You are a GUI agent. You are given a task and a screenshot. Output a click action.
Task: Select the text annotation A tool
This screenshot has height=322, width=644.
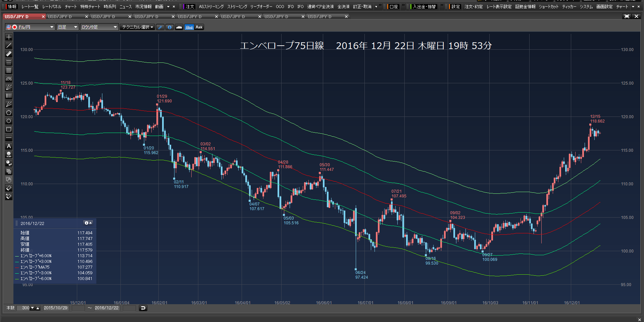click(9, 146)
